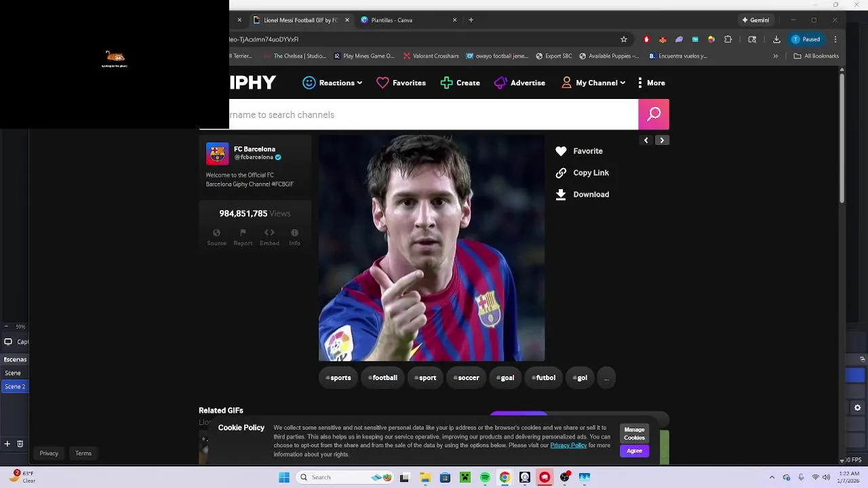Click the Paused profile chip
This screenshot has width=868, height=488.
(806, 39)
